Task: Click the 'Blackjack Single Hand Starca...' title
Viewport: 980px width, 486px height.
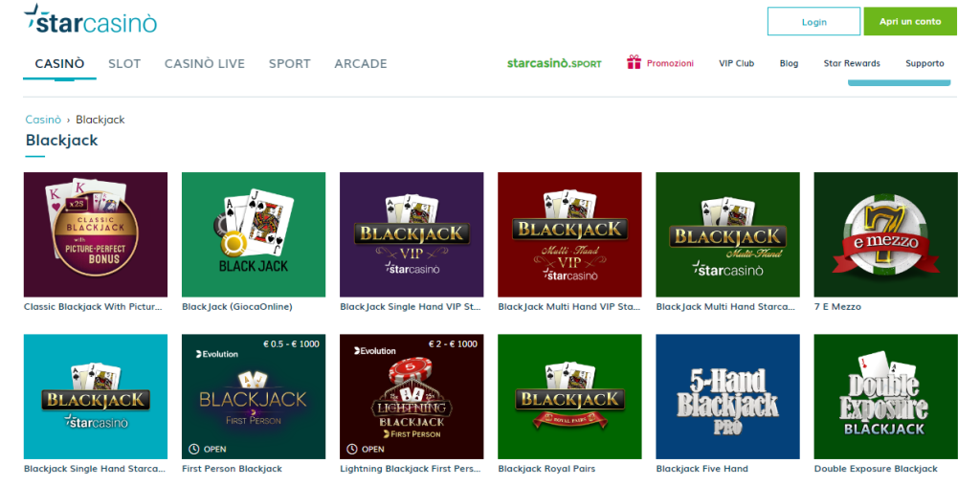Action: click(x=95, y=469)
